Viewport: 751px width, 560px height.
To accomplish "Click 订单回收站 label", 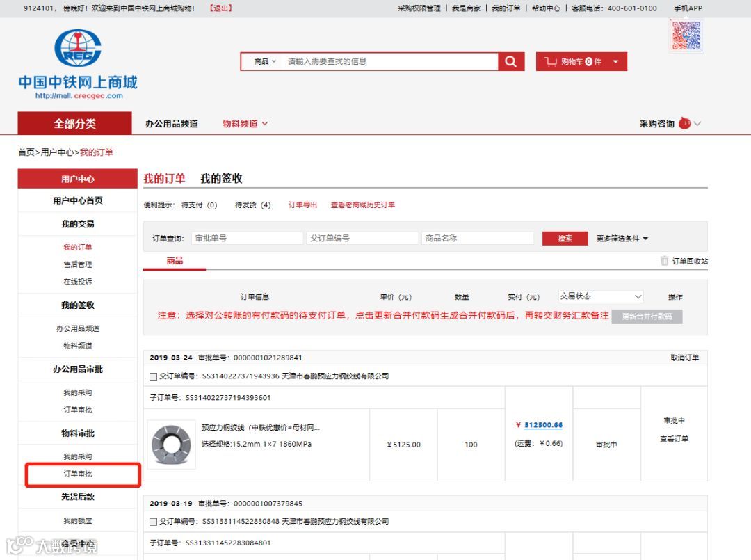I will (690, 261).
